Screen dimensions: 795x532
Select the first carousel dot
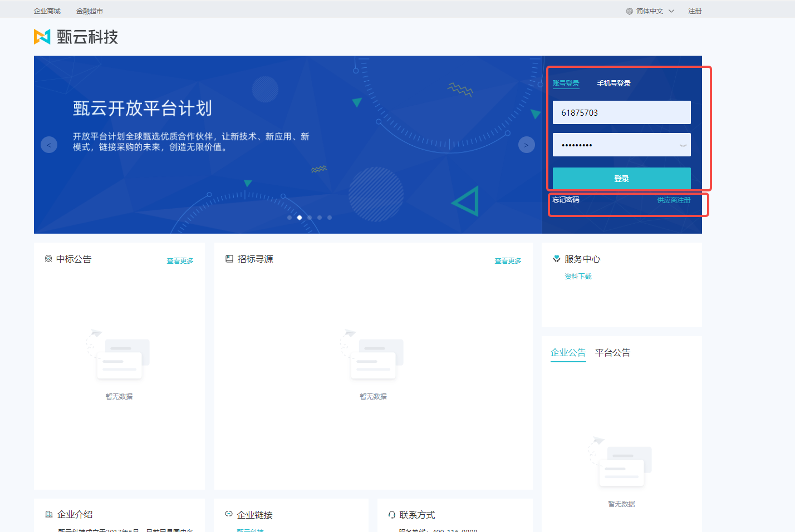(x=289, y=218)
